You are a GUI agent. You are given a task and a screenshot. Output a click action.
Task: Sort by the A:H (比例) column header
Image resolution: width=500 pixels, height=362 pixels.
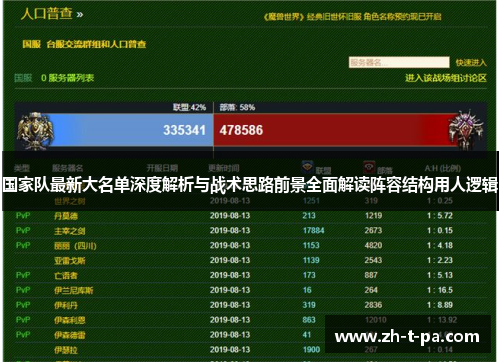click(x=443, y=168)
